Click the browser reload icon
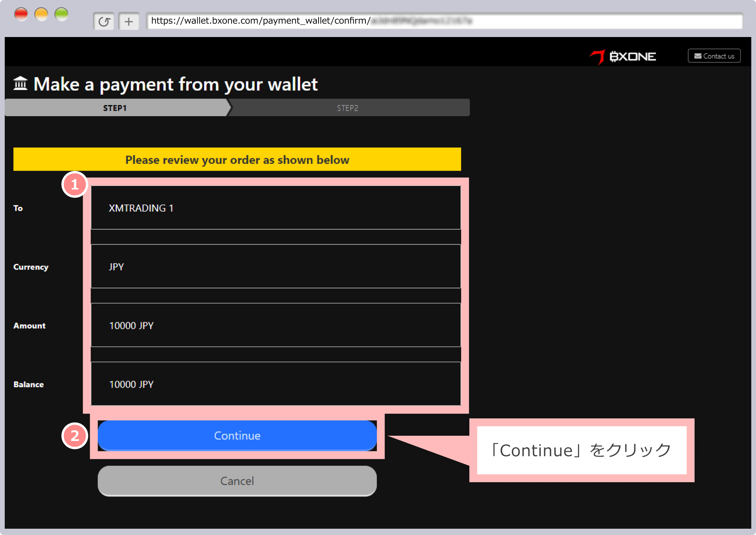The width and height of the screenshot is (756, 535). click(x=104, y=21)
